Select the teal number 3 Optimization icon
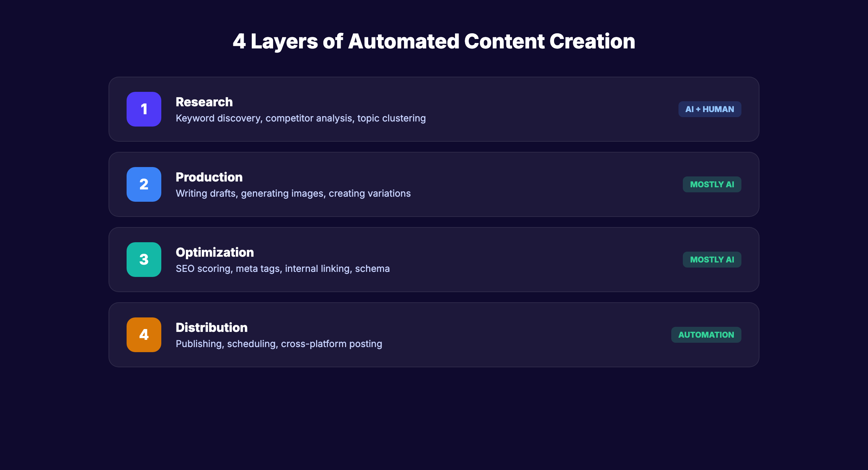Image resolution: width=868 pixels, height=470 pixels. (144, 260)
